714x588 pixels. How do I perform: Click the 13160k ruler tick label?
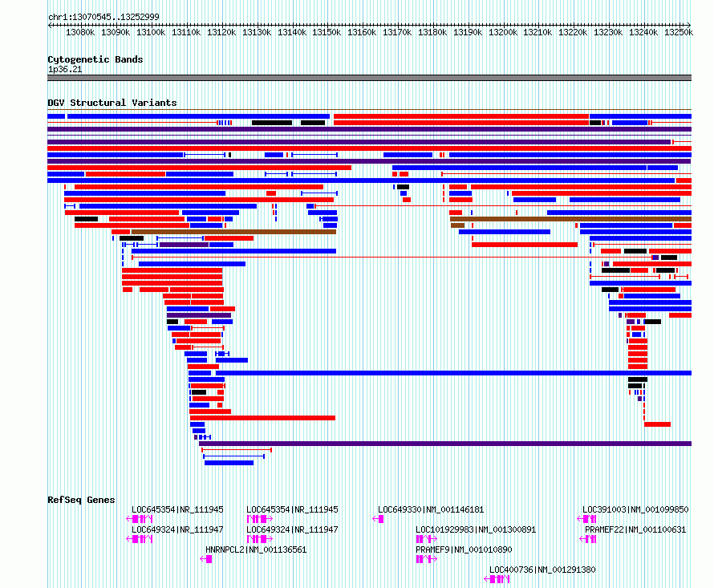point(362,32)
